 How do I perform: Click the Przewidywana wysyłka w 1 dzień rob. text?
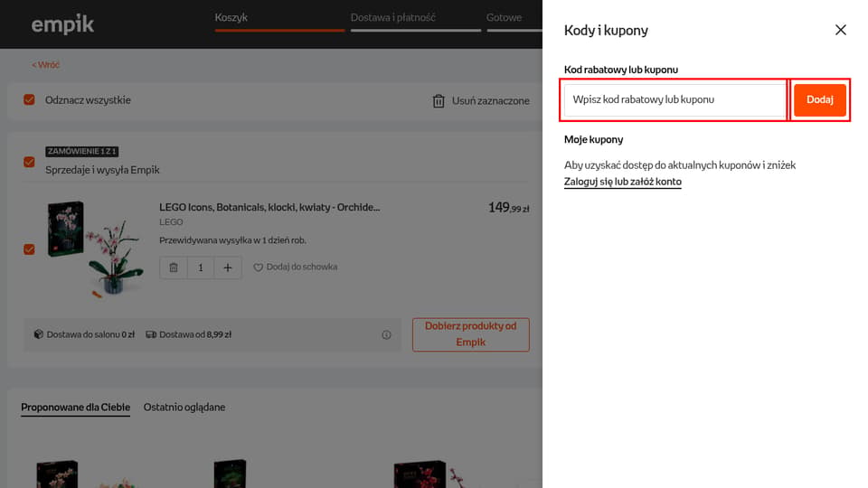(x=232, y=240)
